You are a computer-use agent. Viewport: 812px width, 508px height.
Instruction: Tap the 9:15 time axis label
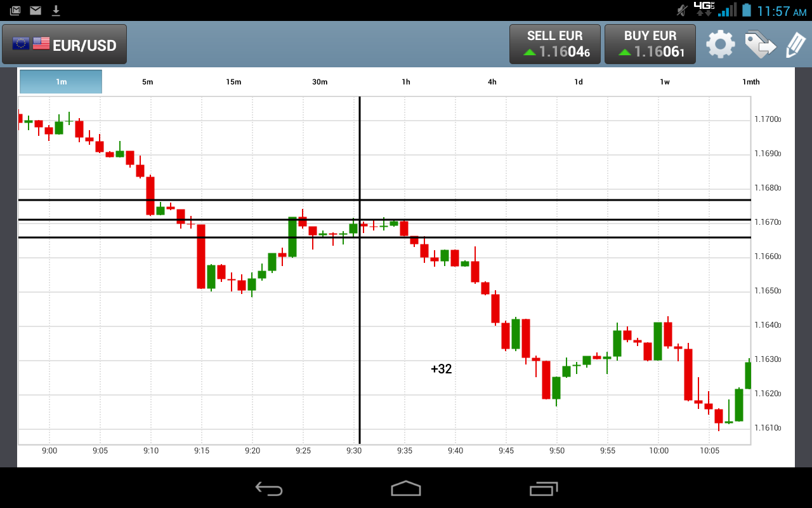[x=202, y=451]
